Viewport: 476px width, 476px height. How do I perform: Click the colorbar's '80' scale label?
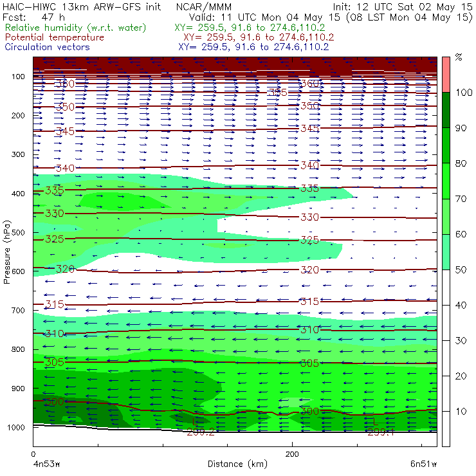pos(461,163)
